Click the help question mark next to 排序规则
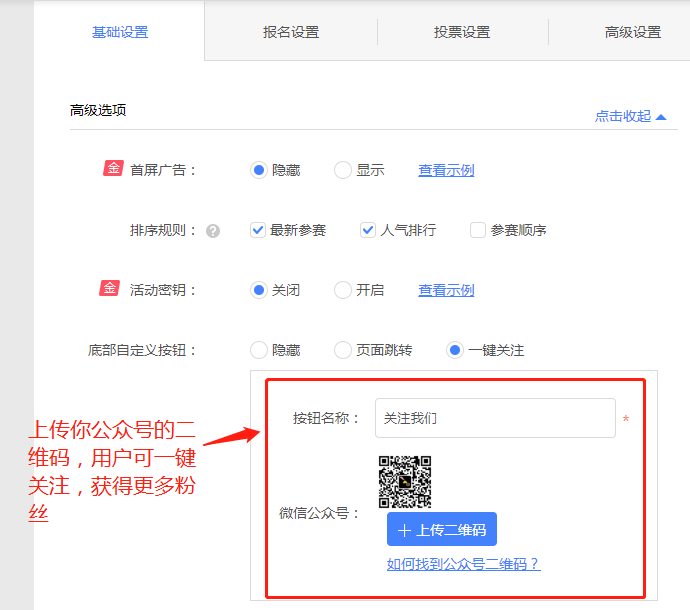This screenshot has height=610, width=690. pyautogui.click(x=213, y=231)
